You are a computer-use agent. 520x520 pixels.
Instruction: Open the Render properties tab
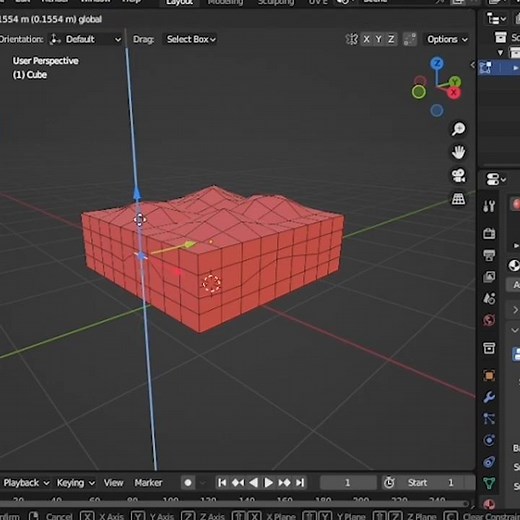click(489, 233)
